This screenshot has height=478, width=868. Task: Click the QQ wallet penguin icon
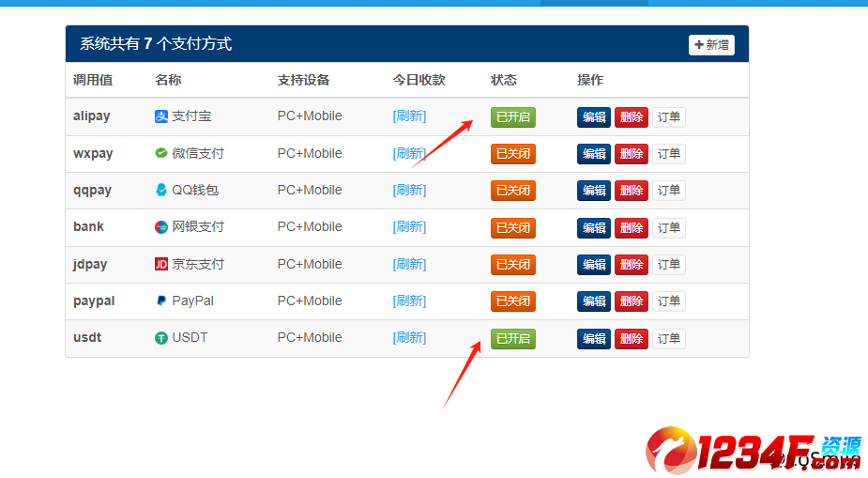point(161,190)
